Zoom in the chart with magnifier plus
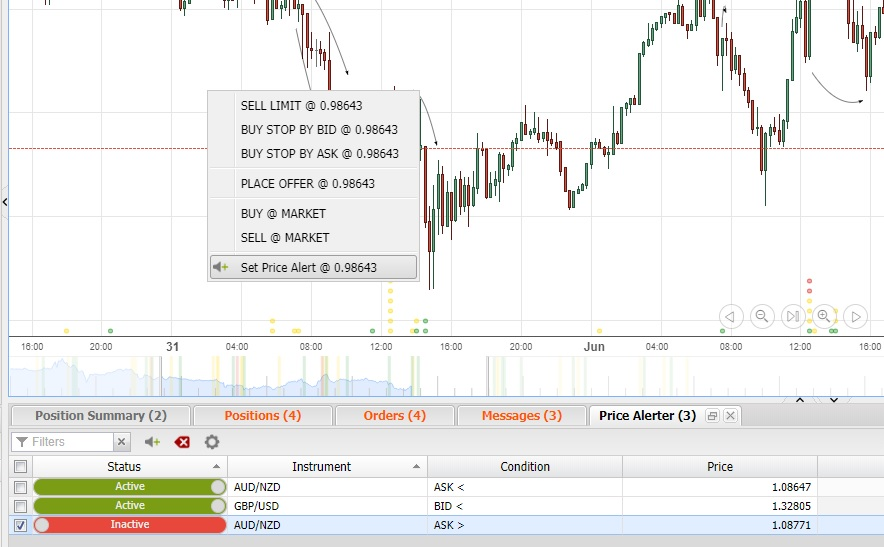Image resolution: width=884 pixels, height=547 pixels. [x=824, y=316]
